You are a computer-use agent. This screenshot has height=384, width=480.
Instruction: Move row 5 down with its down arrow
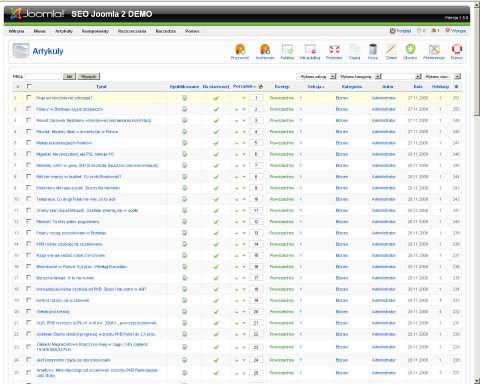pyautogui.click(x=244, y=143)
